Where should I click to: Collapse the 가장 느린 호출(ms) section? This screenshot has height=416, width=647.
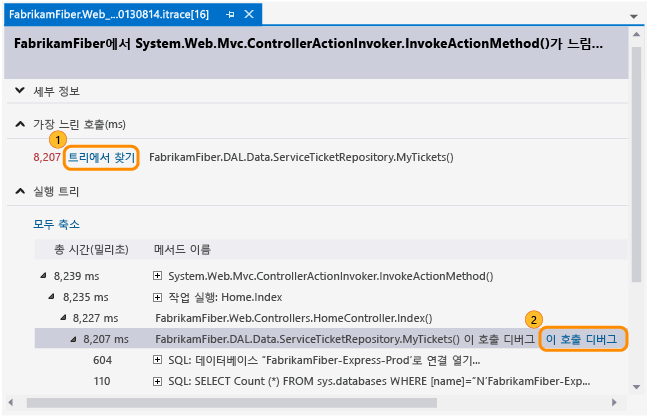[x=20, y=124]
